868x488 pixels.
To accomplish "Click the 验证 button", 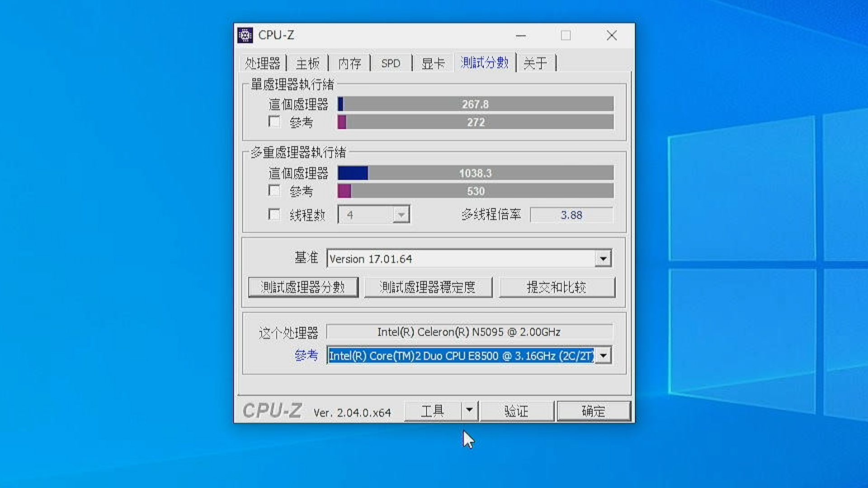I will click(x=517, y=411).
